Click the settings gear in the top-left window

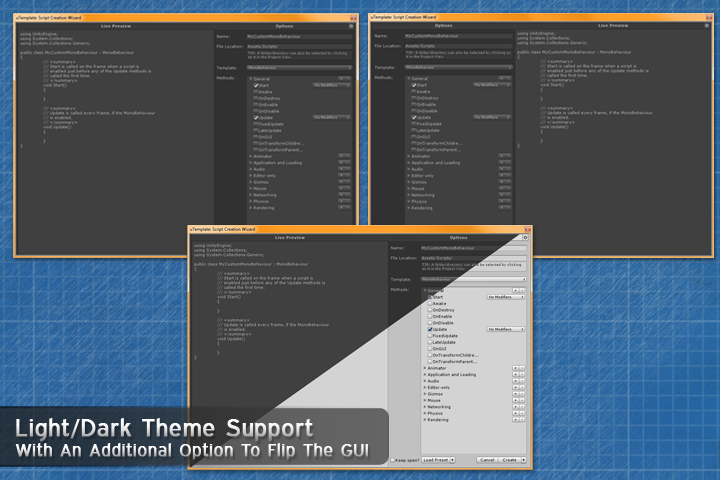[352, 24]
